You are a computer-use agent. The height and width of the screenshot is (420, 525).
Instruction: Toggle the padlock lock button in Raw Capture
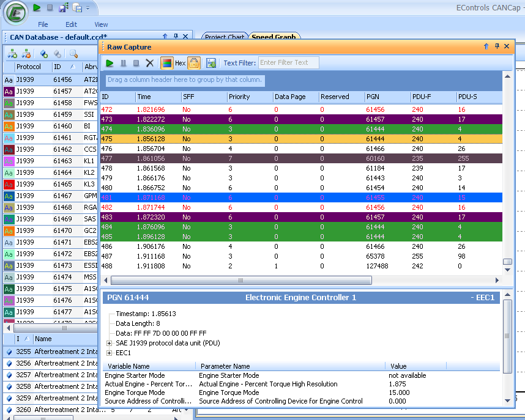(194, 63)
